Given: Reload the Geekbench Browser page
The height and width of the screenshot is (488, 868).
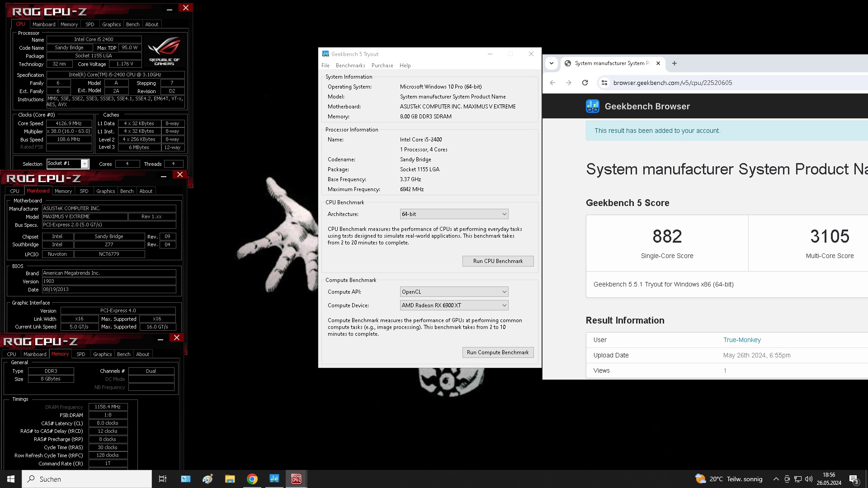Looking at the screenshot, I should point(585,83).
